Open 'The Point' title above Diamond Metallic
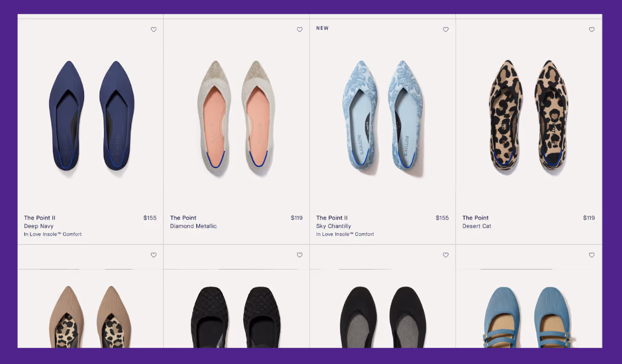Screen dimensions: 622x364 [183, 218]
